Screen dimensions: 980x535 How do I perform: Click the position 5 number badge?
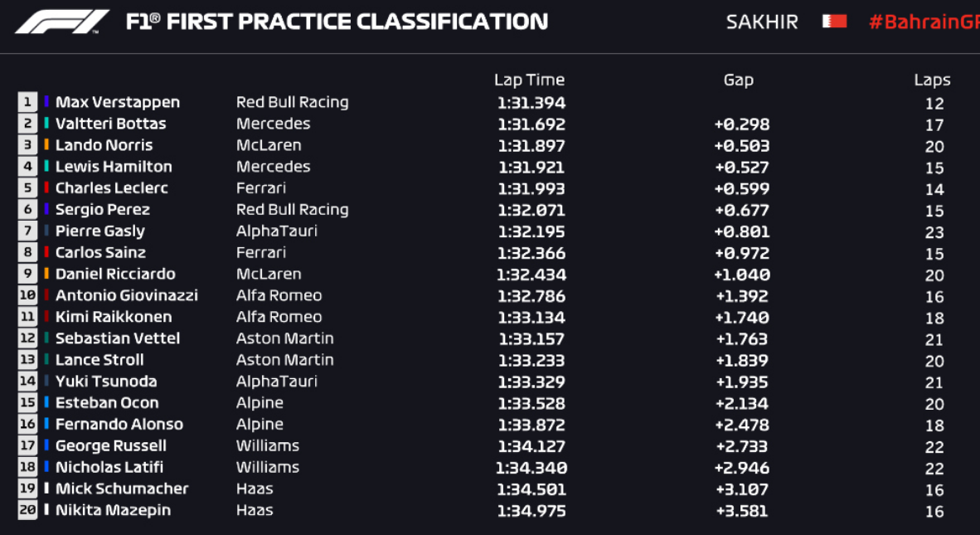27,188
